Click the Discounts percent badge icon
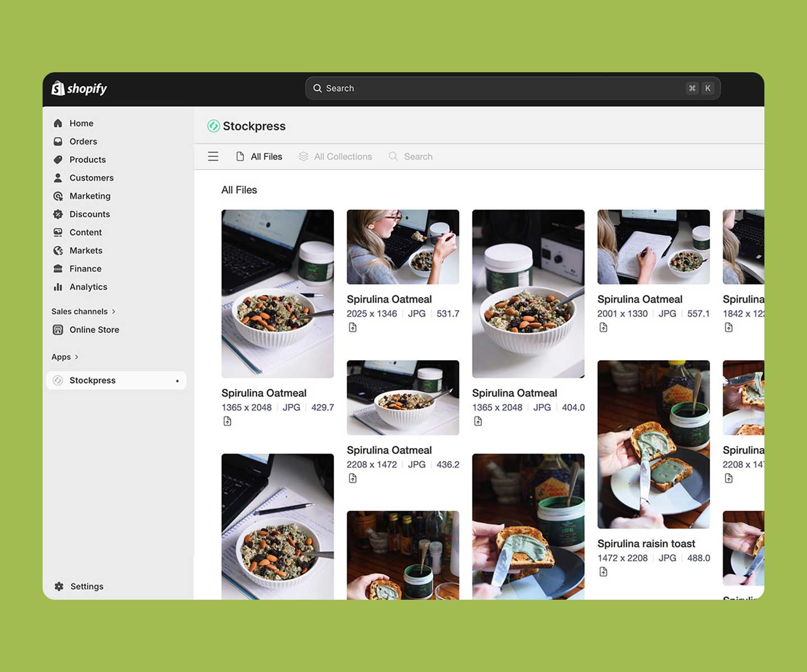 pos(58,214)
